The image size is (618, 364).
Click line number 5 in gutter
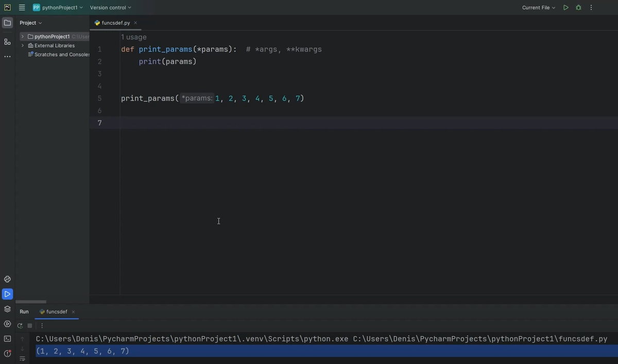(x=99, y=98)
